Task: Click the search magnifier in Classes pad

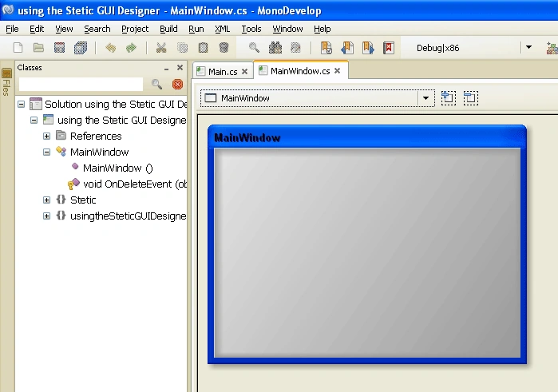Action: click(x=156, y=84)
